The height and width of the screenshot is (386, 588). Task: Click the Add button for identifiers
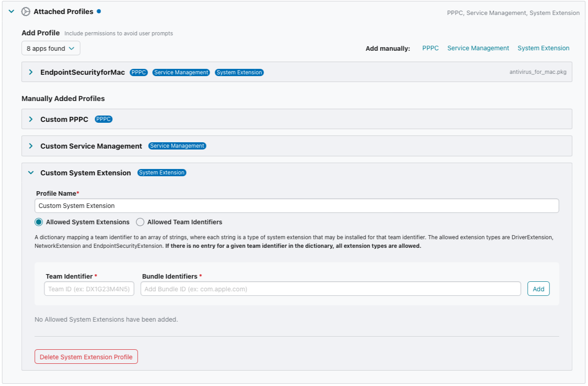tap(538, 289)
